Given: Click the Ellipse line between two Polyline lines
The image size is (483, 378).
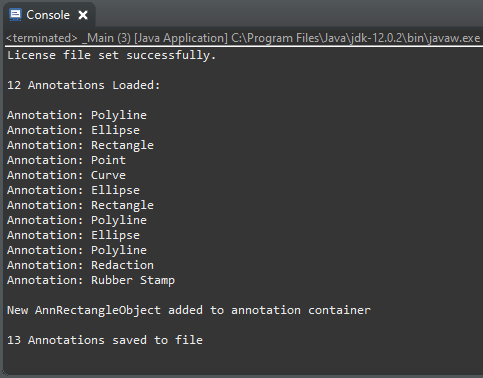Looking at the screenshot, I should pos(73,235).
